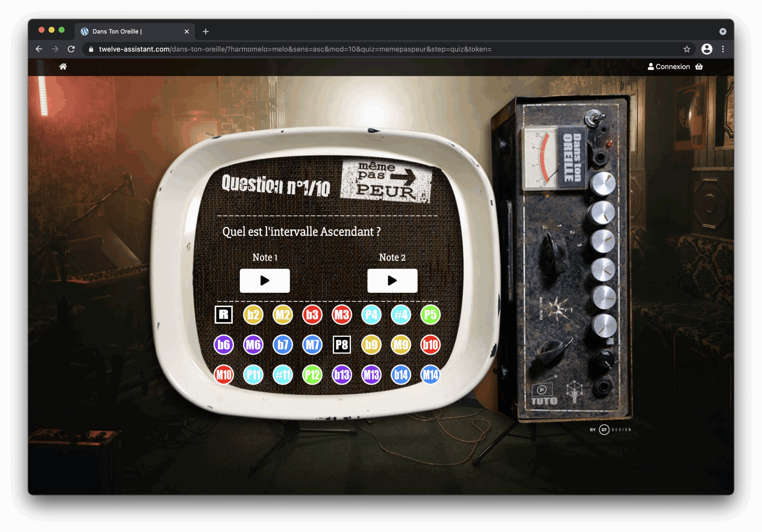Play Note 1 audio

point(265,281)
